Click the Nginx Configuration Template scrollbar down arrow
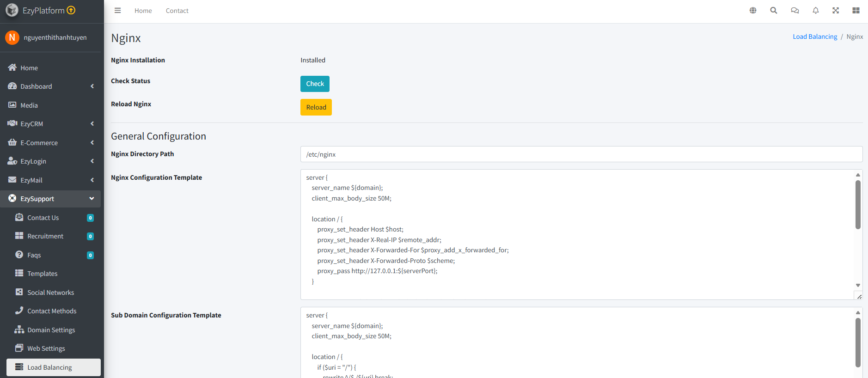 tap(857, 286)
